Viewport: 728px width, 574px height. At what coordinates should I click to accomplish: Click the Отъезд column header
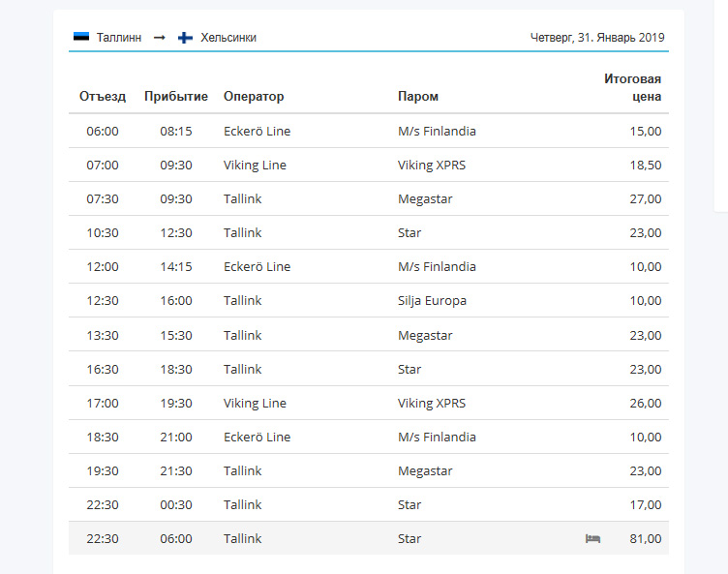pos(103,96)
